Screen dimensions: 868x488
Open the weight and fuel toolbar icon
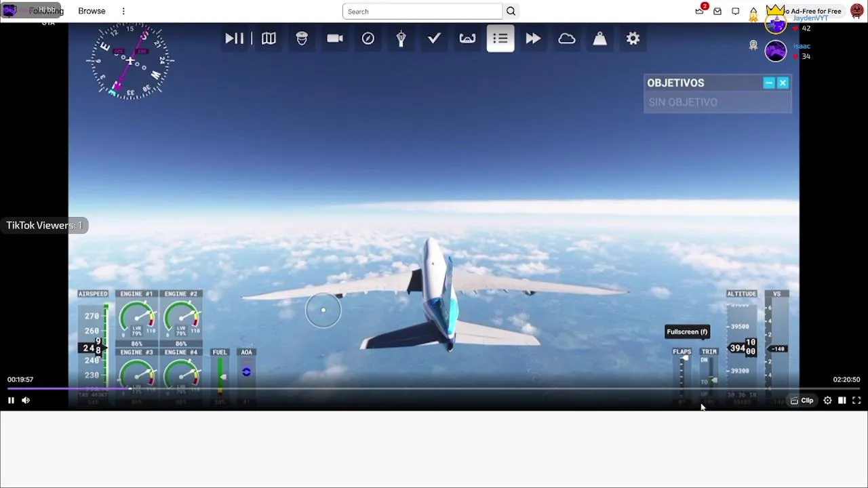point(599,39)
